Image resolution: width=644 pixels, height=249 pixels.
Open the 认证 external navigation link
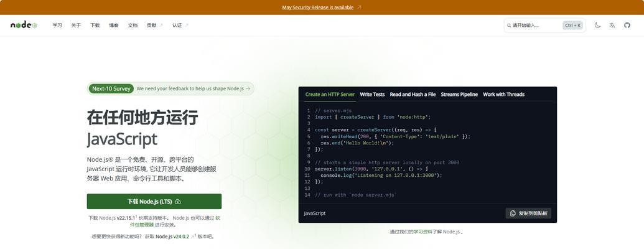180,26
